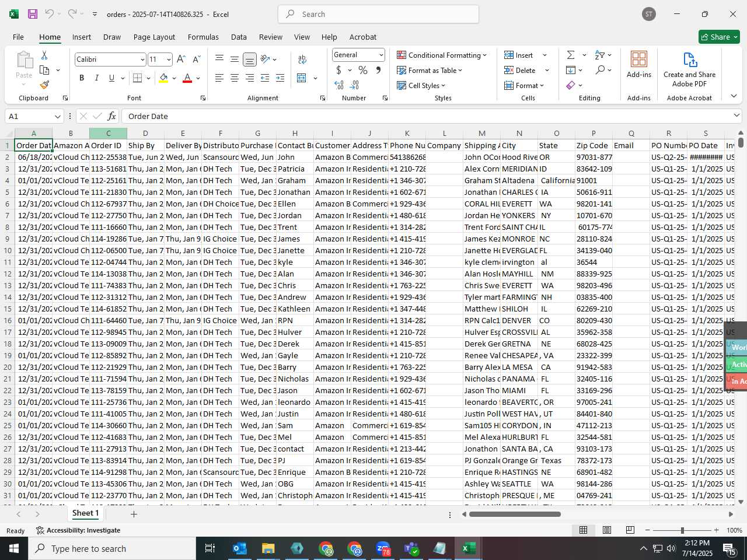Screen dimensions: 747x560
Task: Open the Add-ins icon
Action: 639,64
